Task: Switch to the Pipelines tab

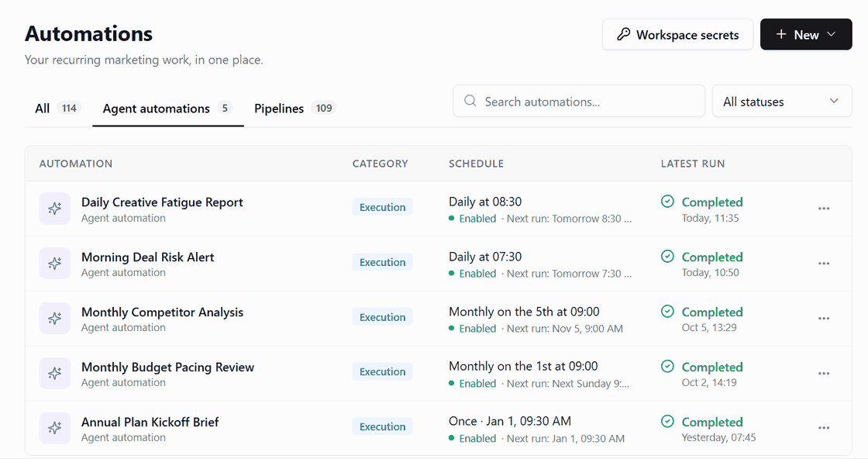Action: coord(294,109)
